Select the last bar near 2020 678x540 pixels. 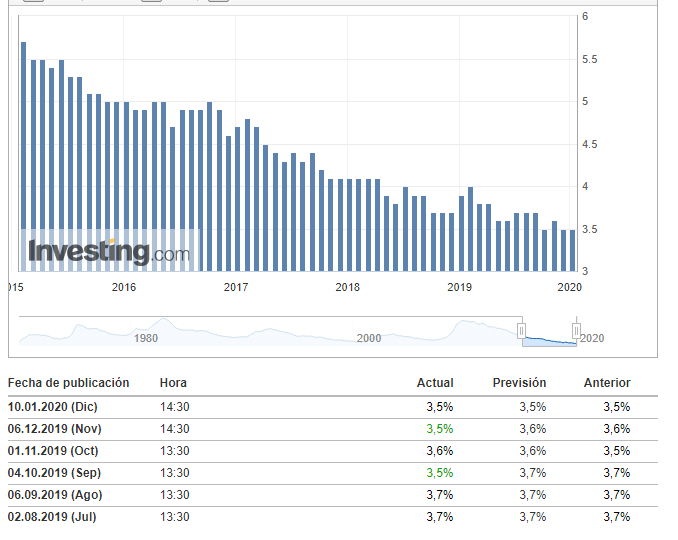tap(572, 250)
